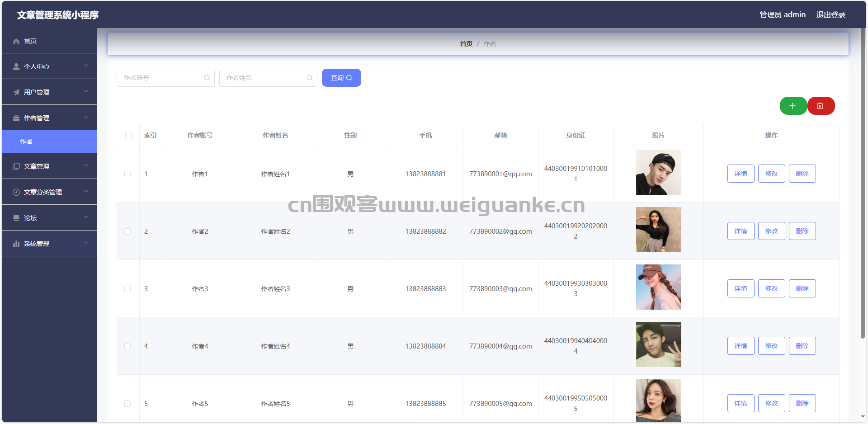
Task: Click the bar chart icon beside 系统管理
Action: tap(16, 244)
